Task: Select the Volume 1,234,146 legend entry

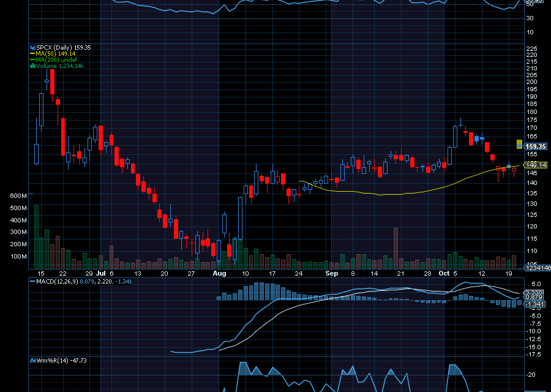Action: [60, 66]
